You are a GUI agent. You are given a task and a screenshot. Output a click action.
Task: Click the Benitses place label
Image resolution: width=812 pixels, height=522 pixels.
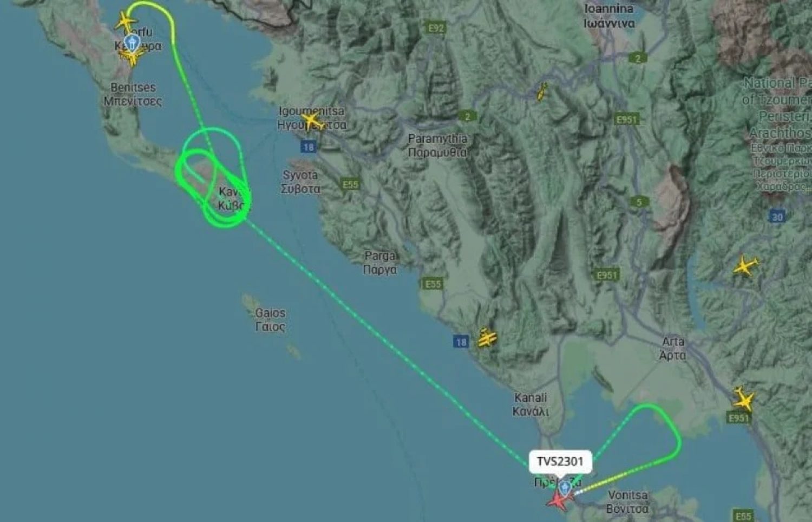point(133,94)
